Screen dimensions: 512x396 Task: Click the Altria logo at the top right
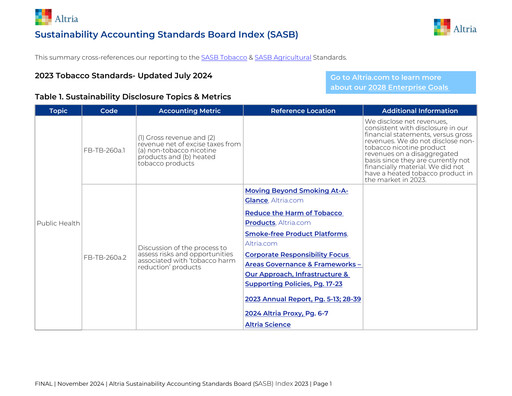(455, 27)
